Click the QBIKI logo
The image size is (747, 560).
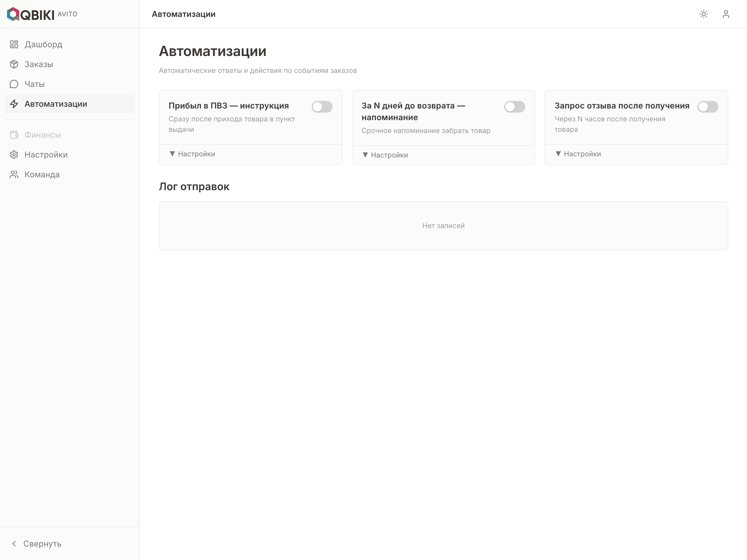pyautogui.click(x=30, y=14)
